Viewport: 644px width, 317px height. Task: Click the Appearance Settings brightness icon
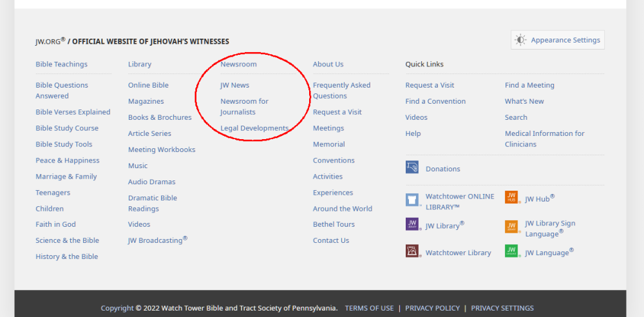(x=520, y=40)
